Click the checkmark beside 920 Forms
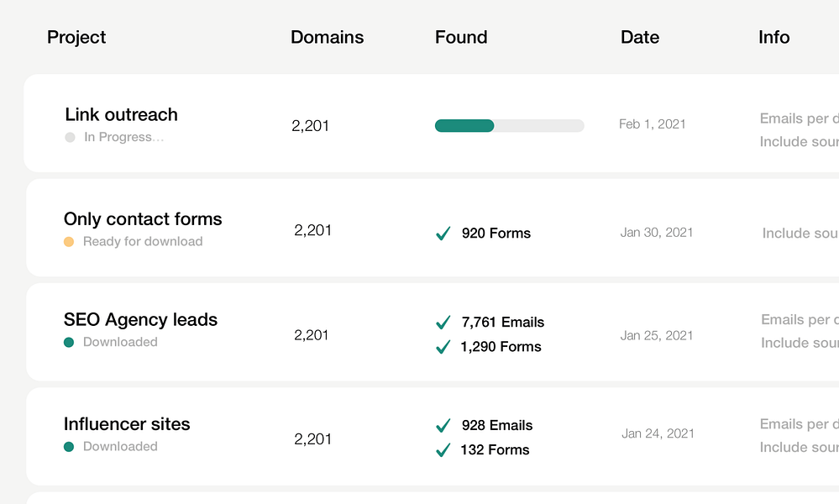Viewport: 839px width, 504px height. [443, 234]
